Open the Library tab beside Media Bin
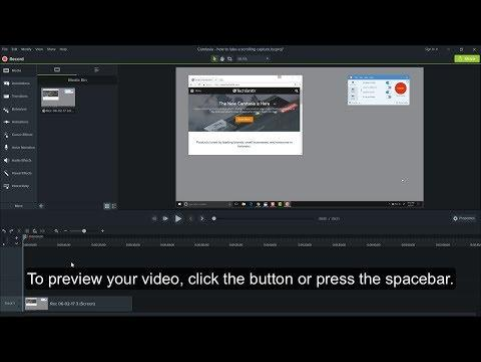Screen dimensions: 481x362 (x=96, y=70)
